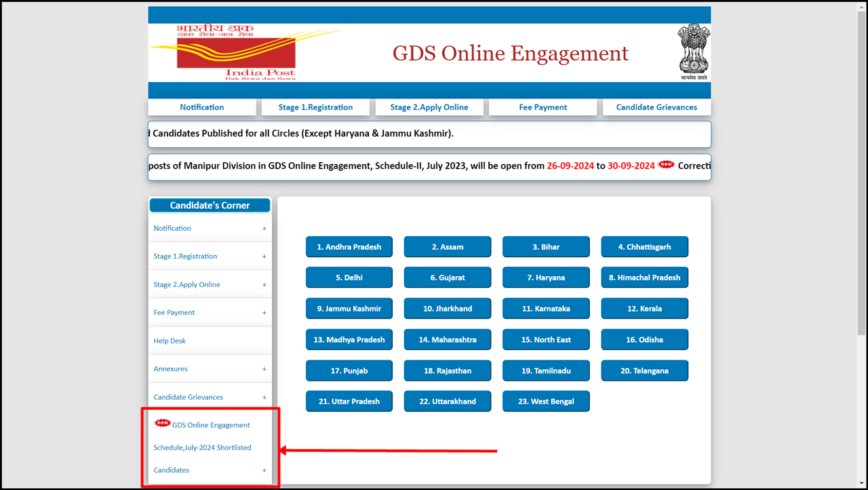This screenshot has width=868, height=490.
Task: Choose 16. Odisha
Action: [644, 339]
